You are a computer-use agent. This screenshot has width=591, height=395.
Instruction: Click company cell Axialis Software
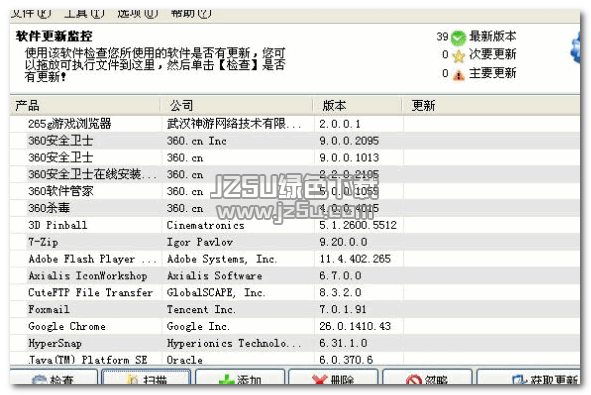(214, 276)
